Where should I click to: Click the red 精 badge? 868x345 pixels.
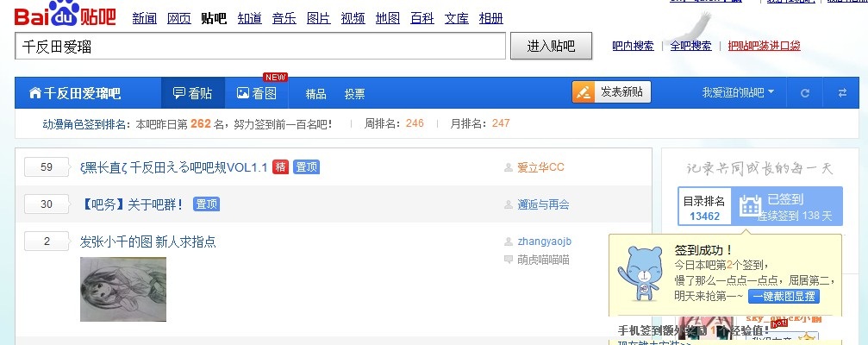click(280, 166)
